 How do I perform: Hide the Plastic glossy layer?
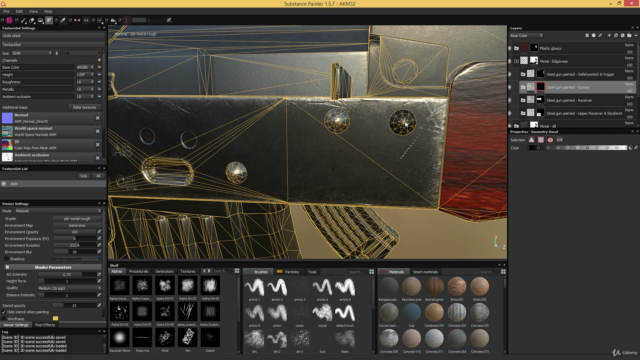tap(510, 48)
